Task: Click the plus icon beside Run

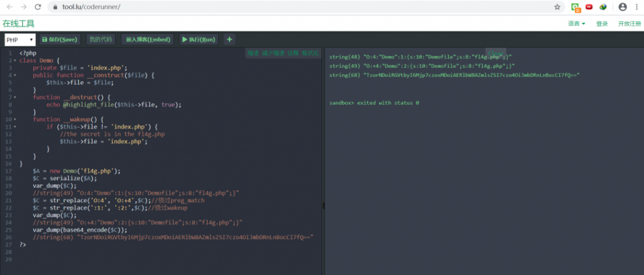Action: [x=229, y=40]
